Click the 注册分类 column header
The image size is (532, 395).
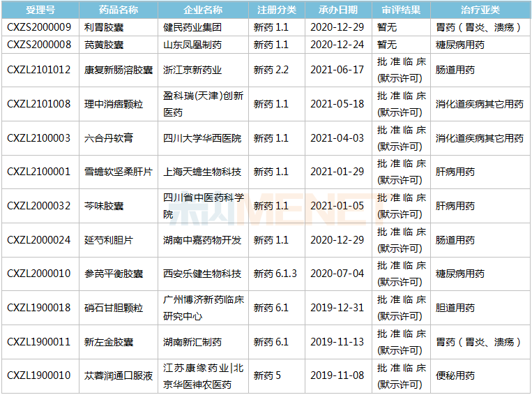tap(277, 10)
